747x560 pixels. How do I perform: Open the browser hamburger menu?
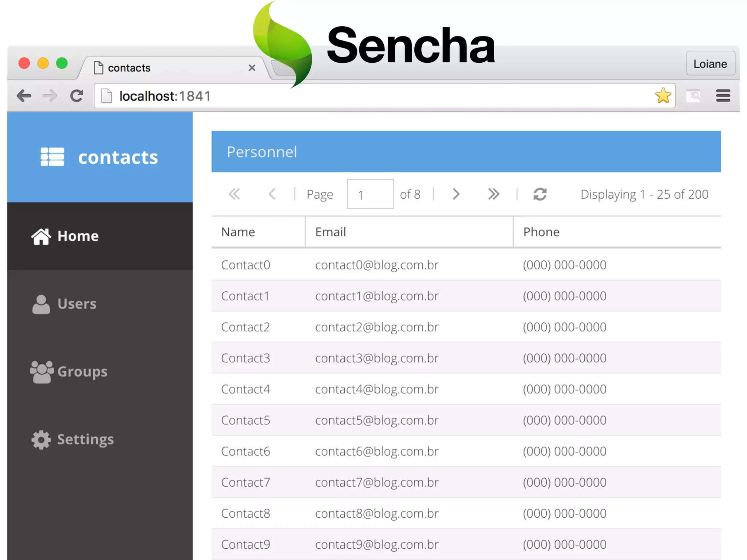pos(723,96)
